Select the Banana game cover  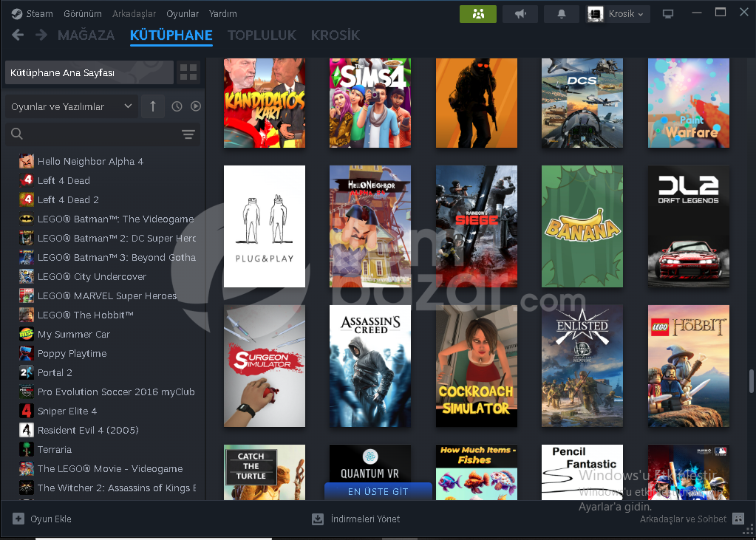pos(582,226)
